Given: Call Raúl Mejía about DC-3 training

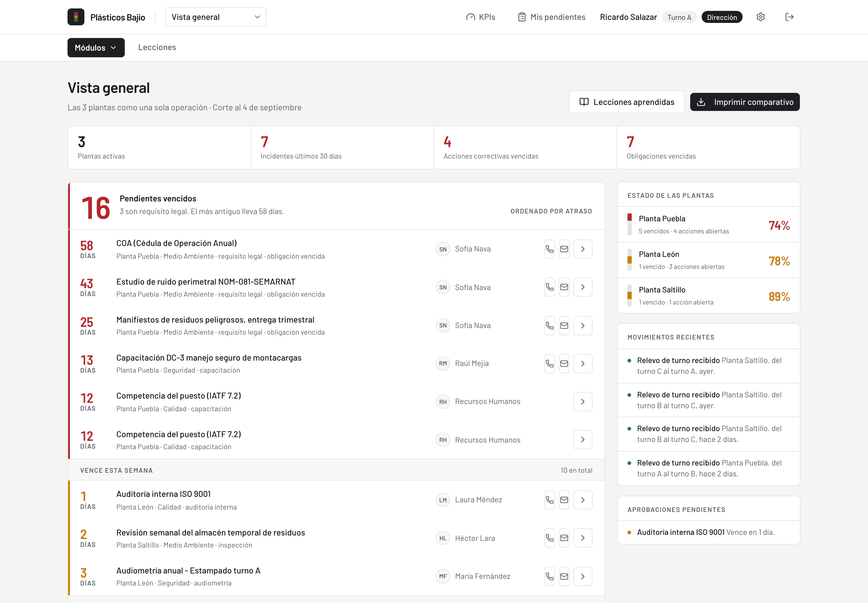Looking at the screenshot, I should click(x=549, y=364).
